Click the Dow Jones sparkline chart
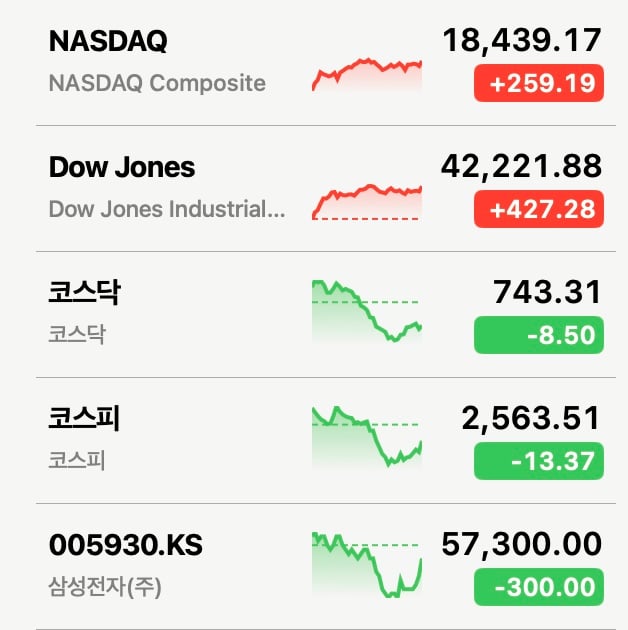628x630 pixels. click(x=367, y=202)
